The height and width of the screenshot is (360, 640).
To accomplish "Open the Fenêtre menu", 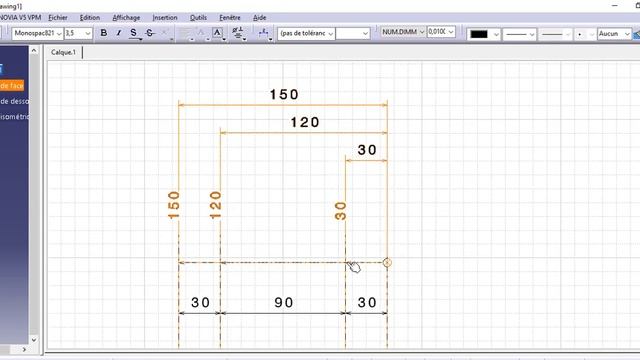I will pos(230,18).
